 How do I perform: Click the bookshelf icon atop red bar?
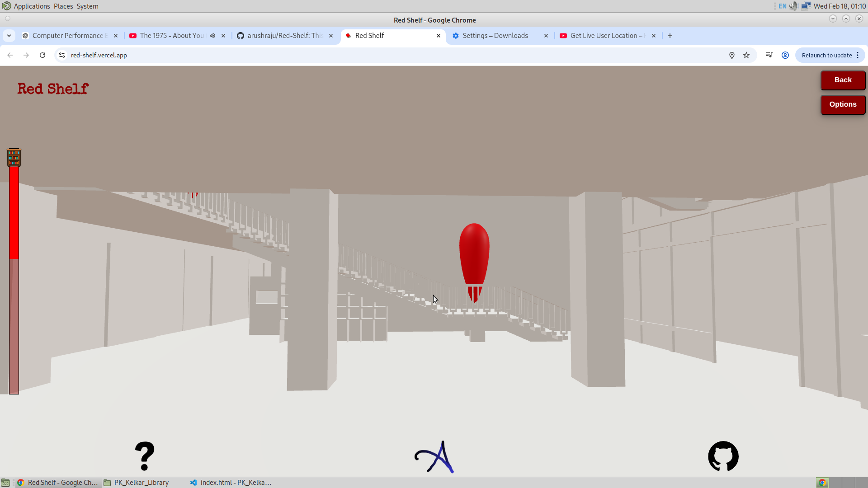point(14,157)
